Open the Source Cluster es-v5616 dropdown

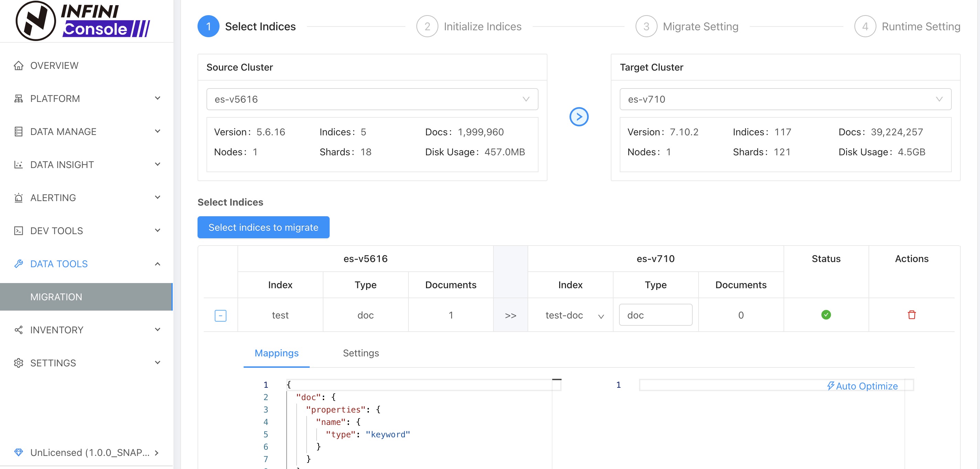pos(372,100)
